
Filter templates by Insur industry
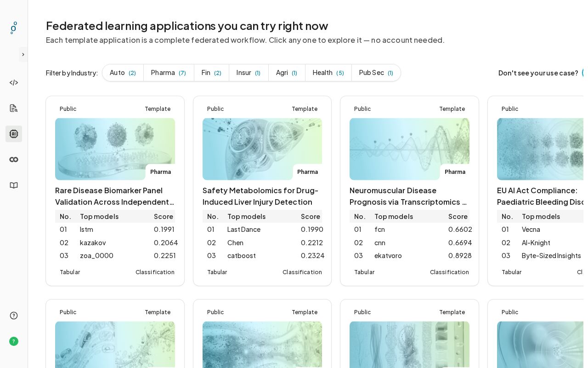(249, 73)
